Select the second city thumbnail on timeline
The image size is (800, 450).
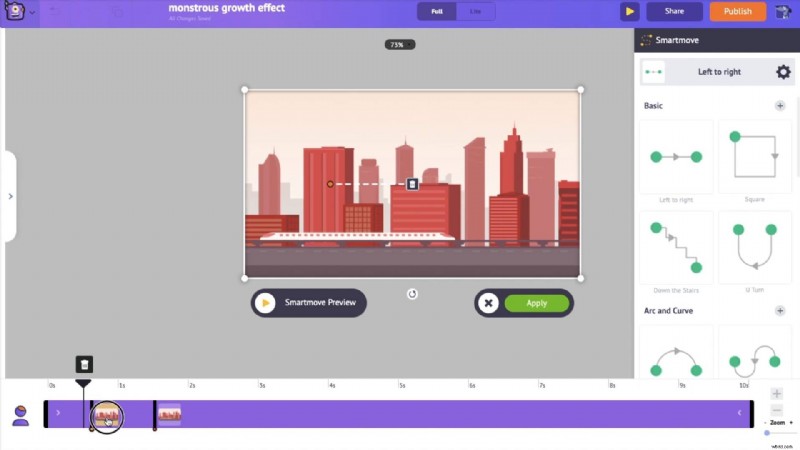click(x=169, y=414)
